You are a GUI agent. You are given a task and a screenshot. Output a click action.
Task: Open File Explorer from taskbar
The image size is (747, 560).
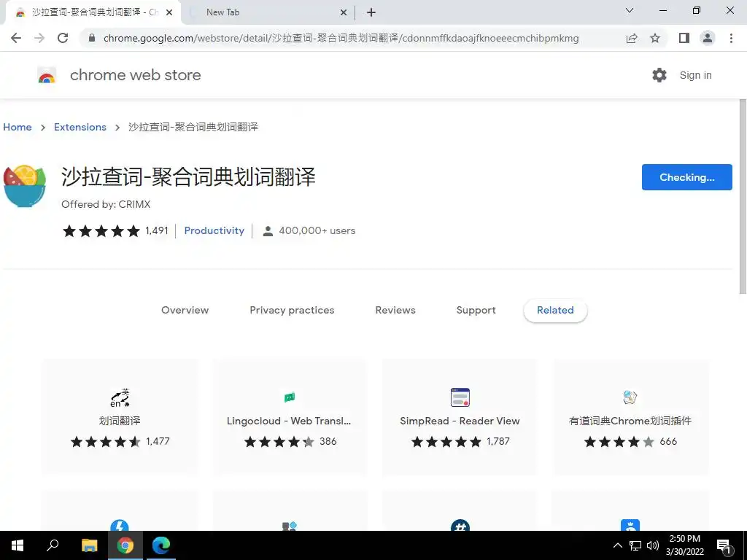89,545
